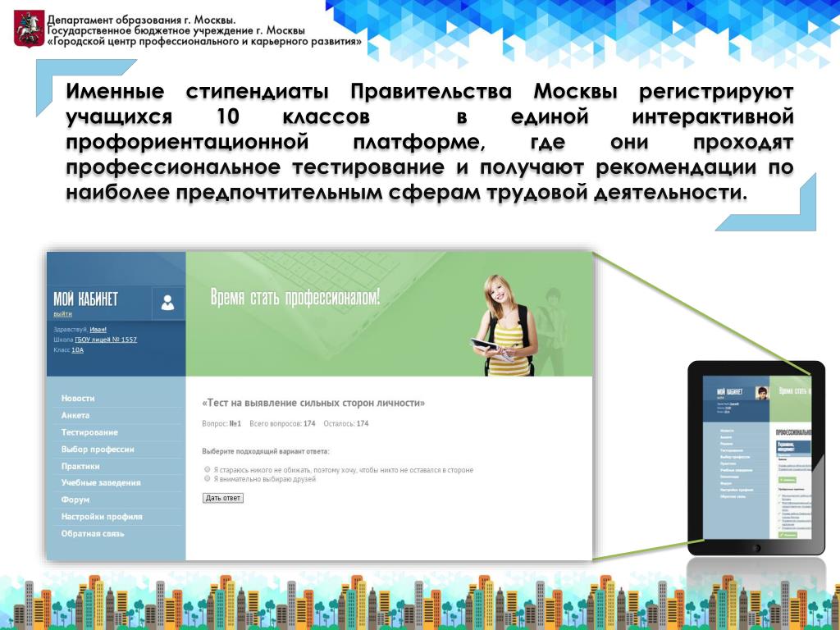The height and width of the screenshot is (630, 840).
Task: Open the Форум sidebar item
Action: (75, 500)
